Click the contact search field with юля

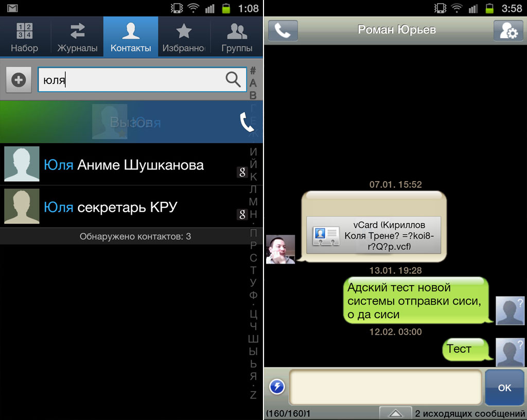(143, 80)
